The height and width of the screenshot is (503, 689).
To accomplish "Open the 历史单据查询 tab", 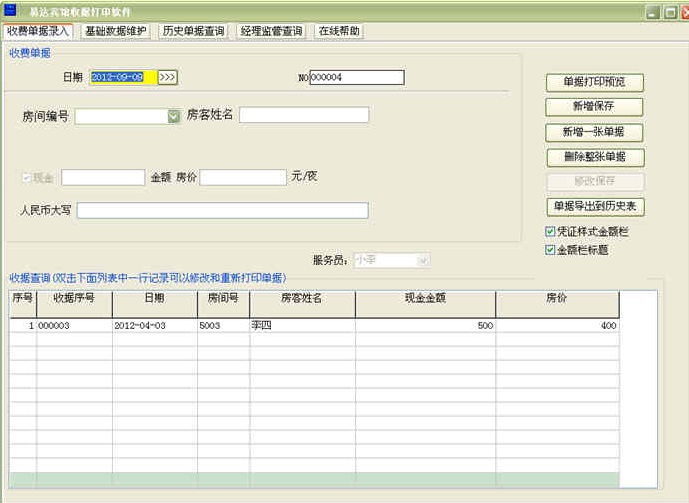I will coord(193,32).
